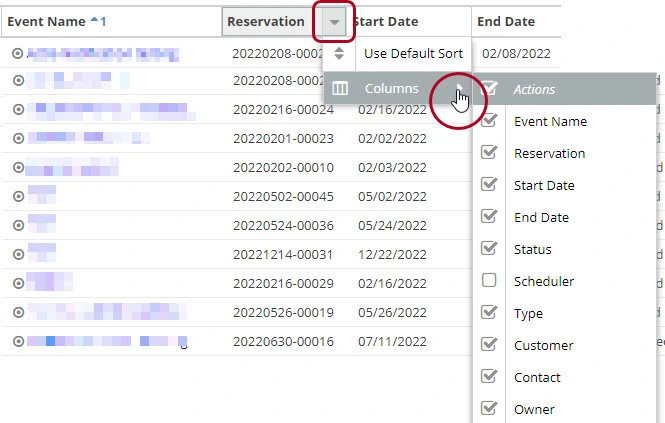665x423 pixels.
Task: Uncheck the Type column checkbox
Action: (489, 312)
